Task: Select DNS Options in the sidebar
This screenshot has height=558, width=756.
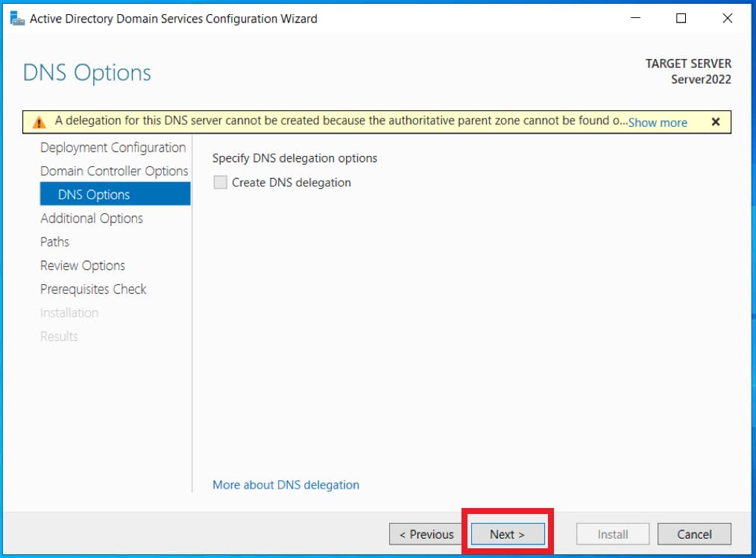Action: [94, 195]
